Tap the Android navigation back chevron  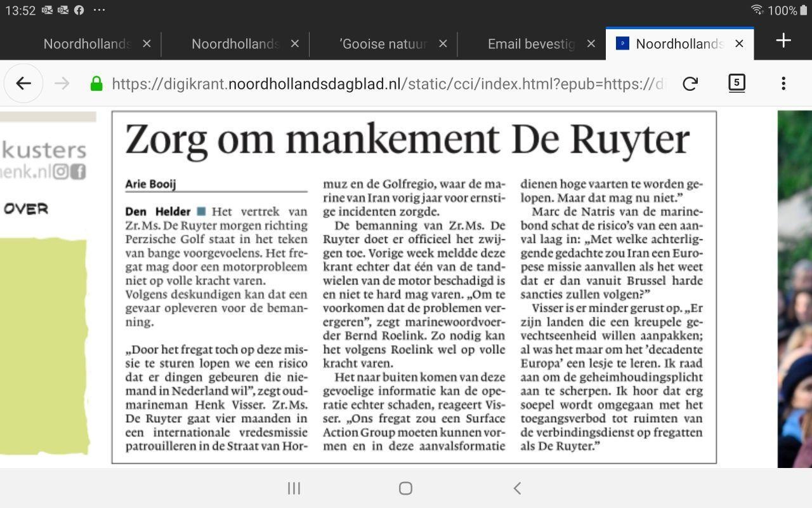[517, 488]
